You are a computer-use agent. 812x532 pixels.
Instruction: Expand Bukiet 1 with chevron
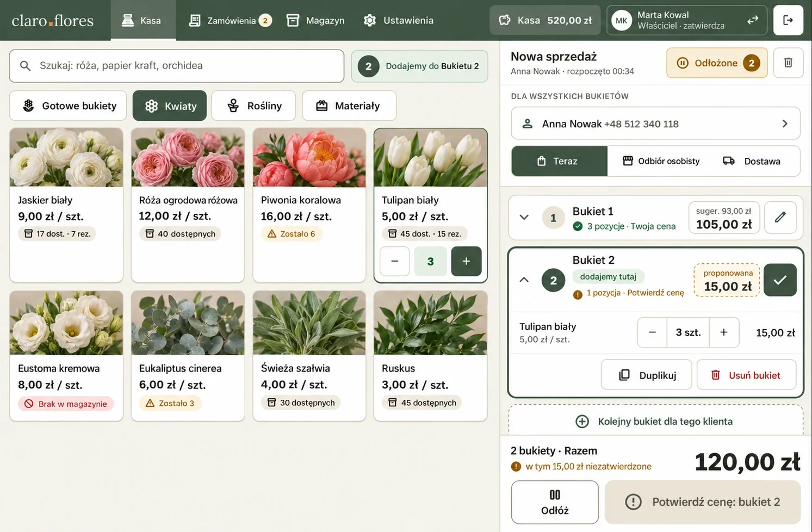pos(524,217)
